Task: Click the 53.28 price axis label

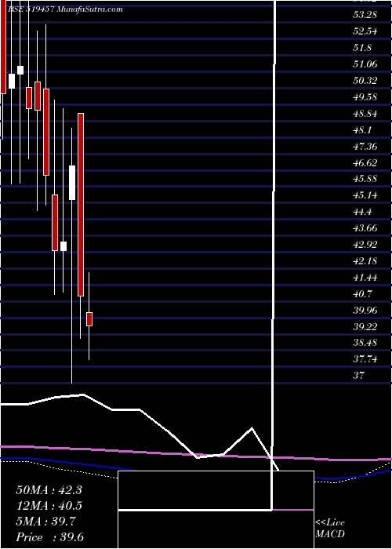Action: point(365,15)
